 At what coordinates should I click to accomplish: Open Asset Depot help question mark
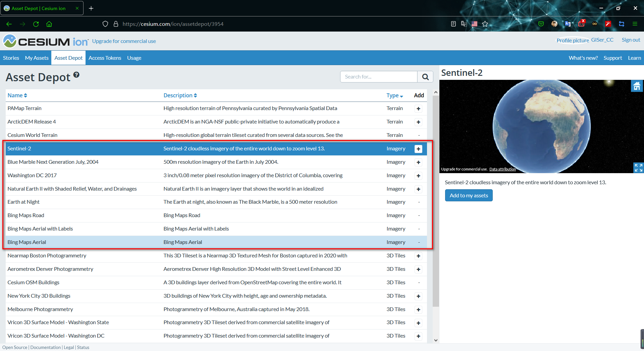coord(76,75)
